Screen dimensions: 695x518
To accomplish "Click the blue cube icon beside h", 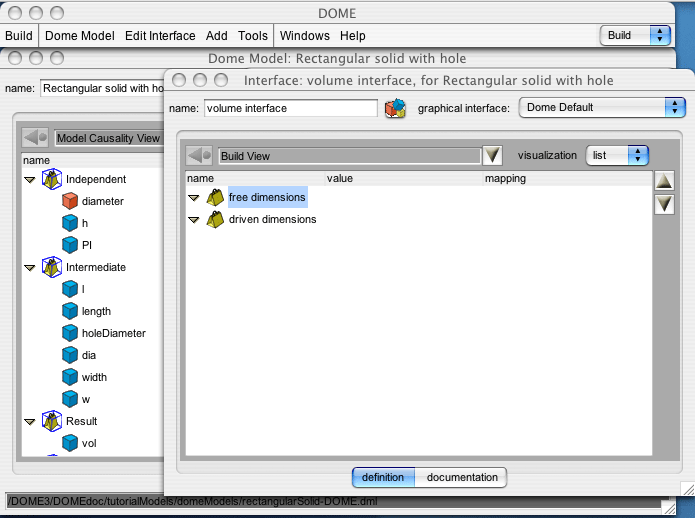I will [70, 223].
